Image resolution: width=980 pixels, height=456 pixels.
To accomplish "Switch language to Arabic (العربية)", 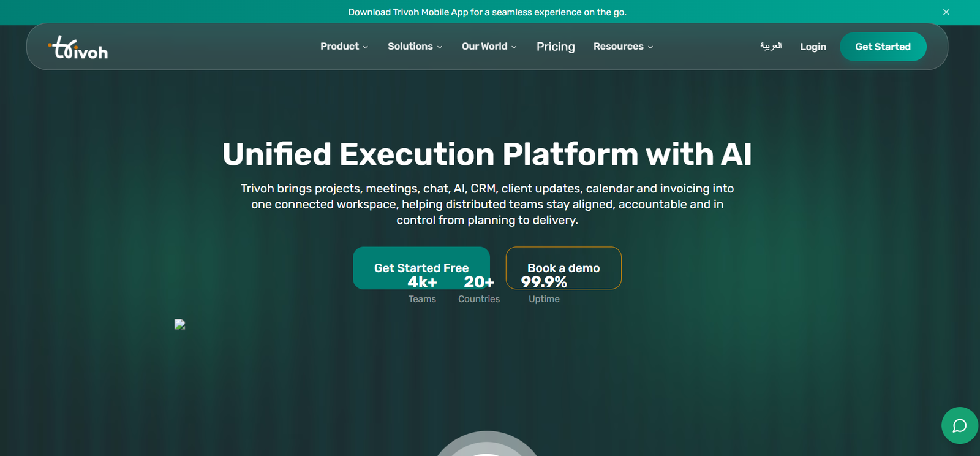I will tap(771, 46).
